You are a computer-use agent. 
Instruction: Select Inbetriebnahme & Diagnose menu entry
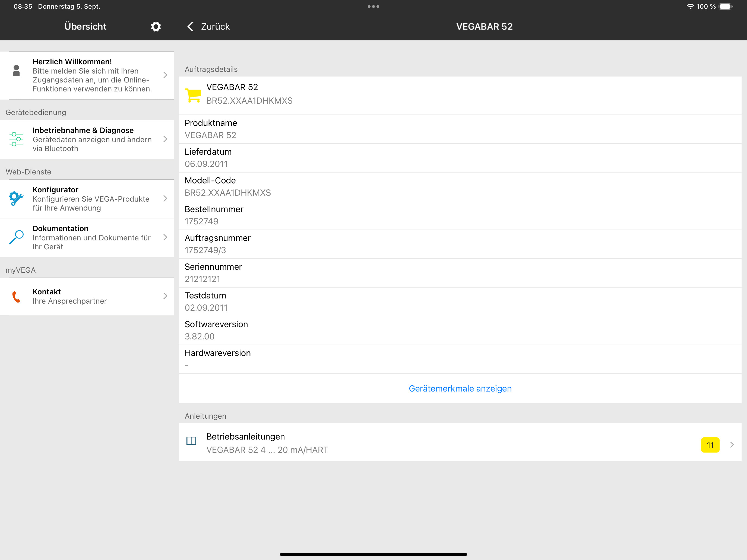point(87,139)
